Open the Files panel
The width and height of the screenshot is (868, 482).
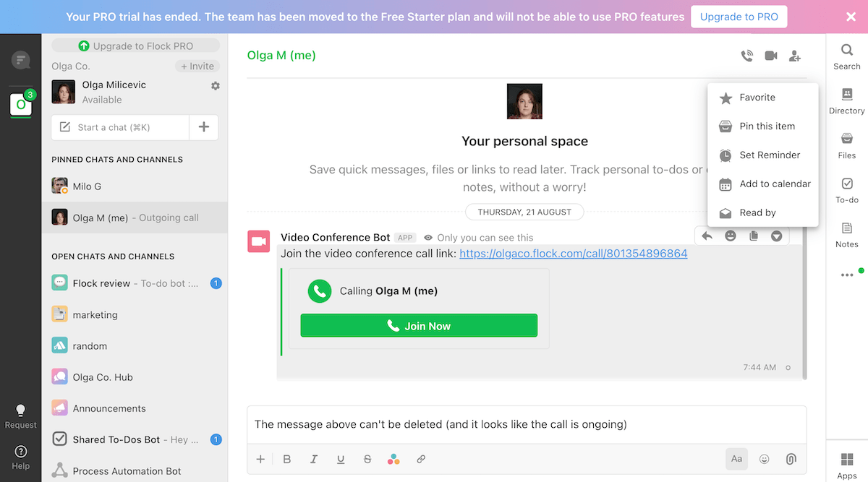pyautogui.click(x=846, y=145)
